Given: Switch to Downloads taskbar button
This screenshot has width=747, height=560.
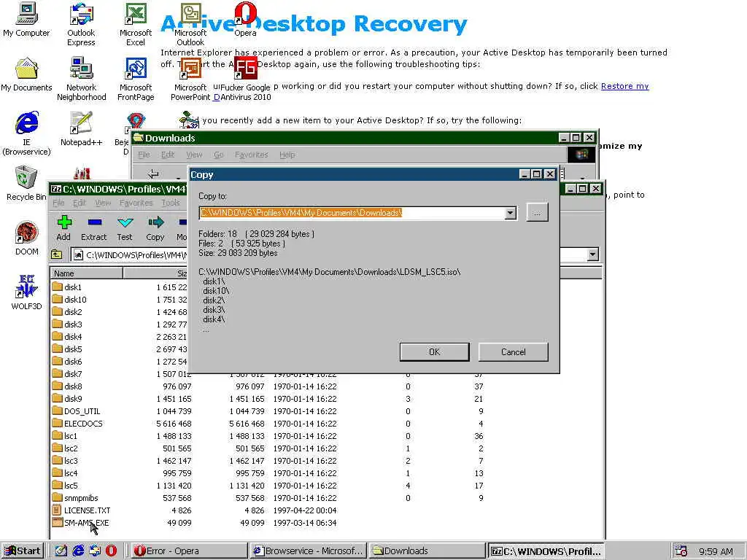Looking at the screenshot, I should [427, 551].
